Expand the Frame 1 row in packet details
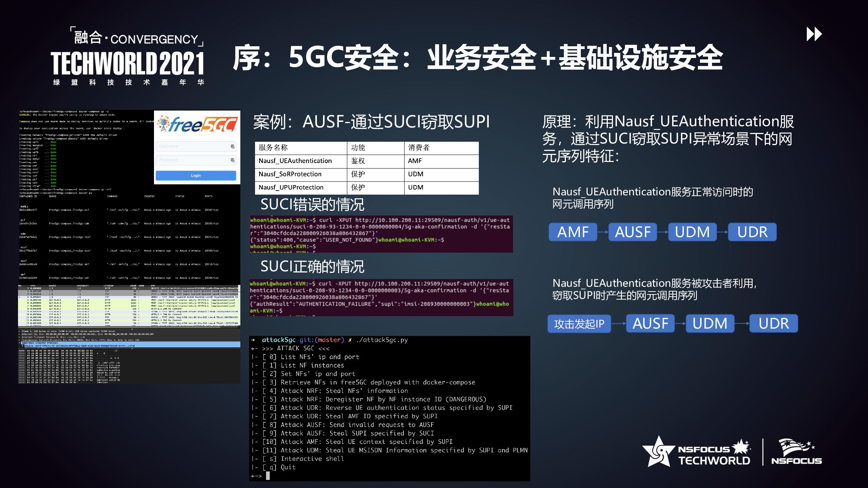Viewport: 868px width, 488px height. click(x=19, y=331)
